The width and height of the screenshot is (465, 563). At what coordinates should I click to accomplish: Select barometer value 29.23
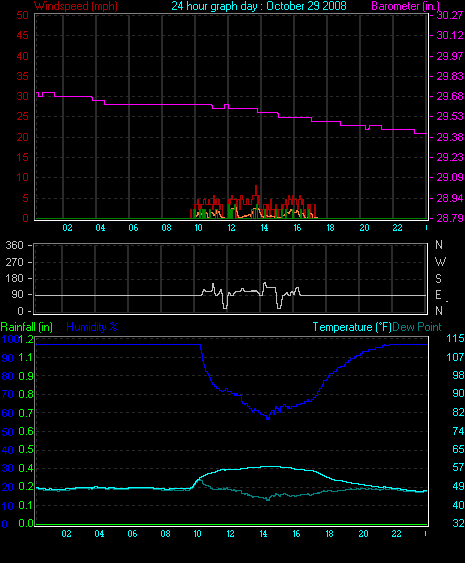(450, 157)
